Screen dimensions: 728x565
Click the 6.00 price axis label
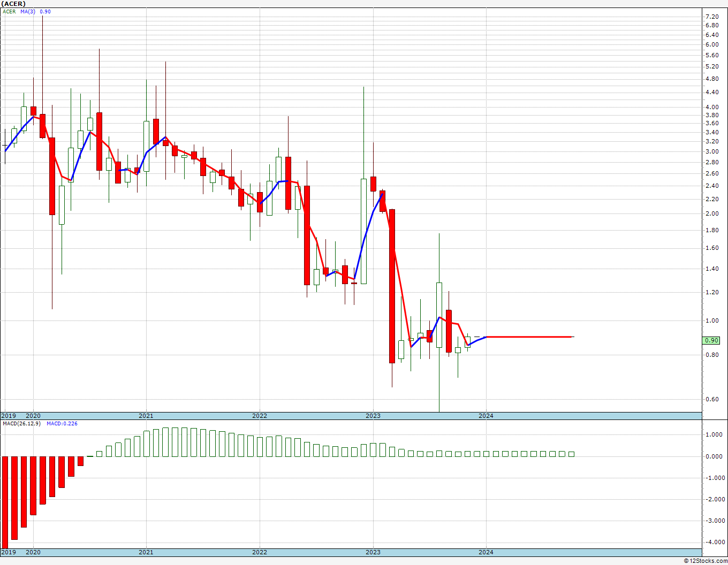(x=712, y=44)
